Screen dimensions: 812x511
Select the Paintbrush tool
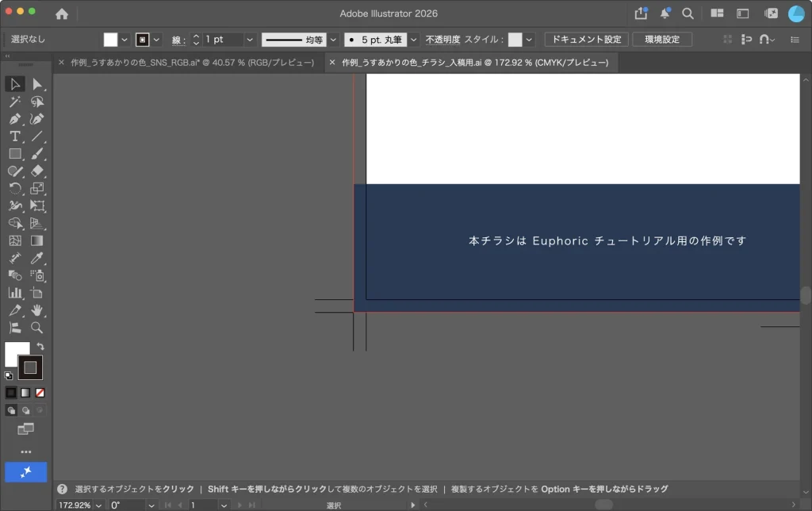pyautogui.click(x=36, y=154)
